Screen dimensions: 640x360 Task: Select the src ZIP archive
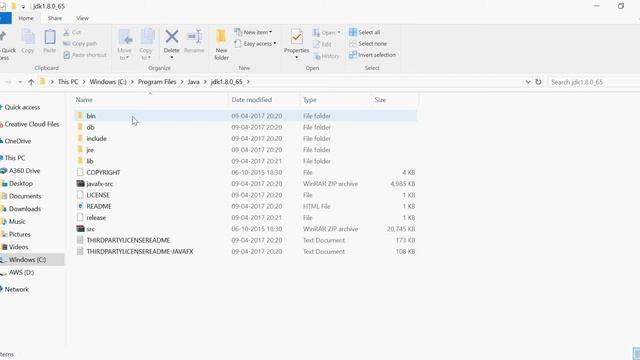[x=245, y=229]
